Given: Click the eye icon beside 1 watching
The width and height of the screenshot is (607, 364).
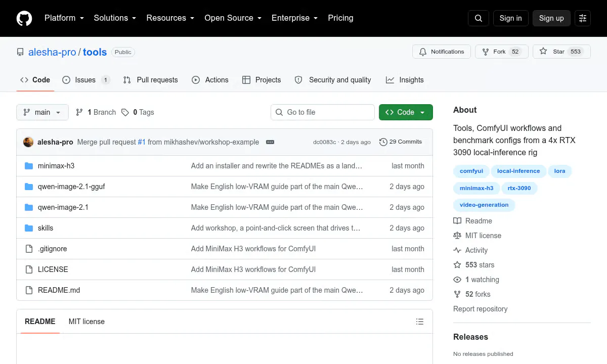Looking at the screenshot, I should click(457, 280).
